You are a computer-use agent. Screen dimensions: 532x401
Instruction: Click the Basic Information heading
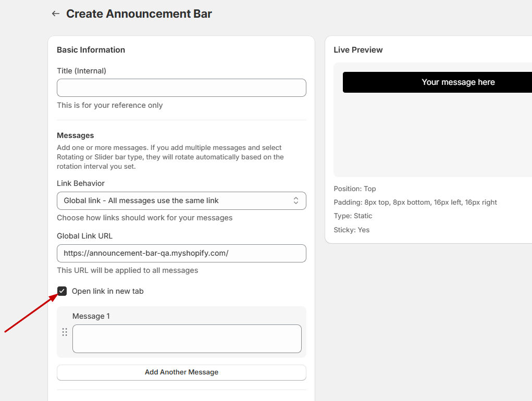point(91,50)
